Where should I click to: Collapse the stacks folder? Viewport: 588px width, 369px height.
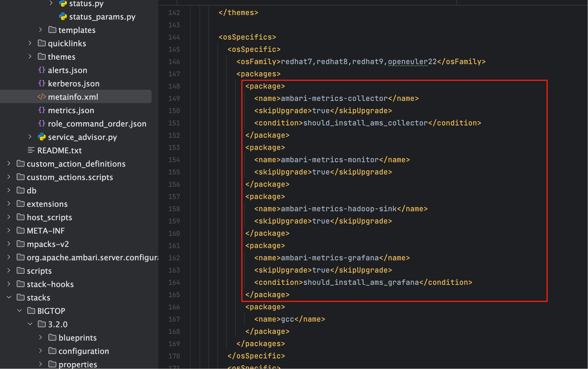[x=9, y=297]
